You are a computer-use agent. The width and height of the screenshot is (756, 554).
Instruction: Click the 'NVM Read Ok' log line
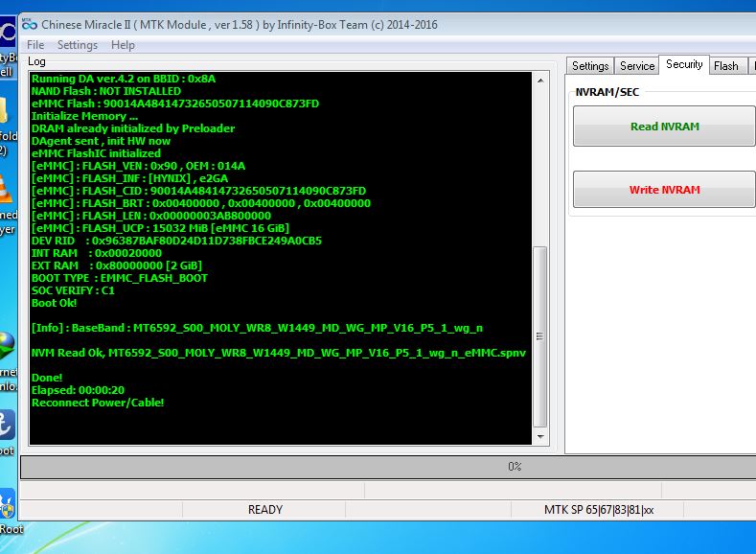[278, 353]
